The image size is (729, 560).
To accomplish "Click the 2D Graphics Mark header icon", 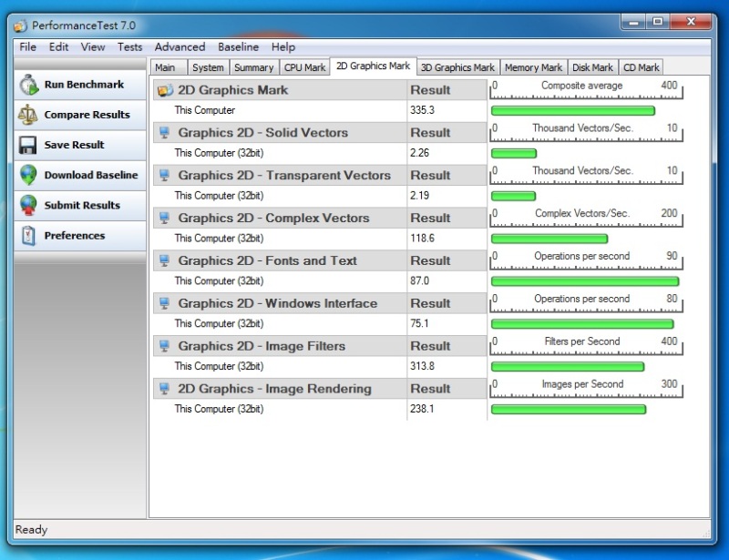I will [x=165, y=90].
